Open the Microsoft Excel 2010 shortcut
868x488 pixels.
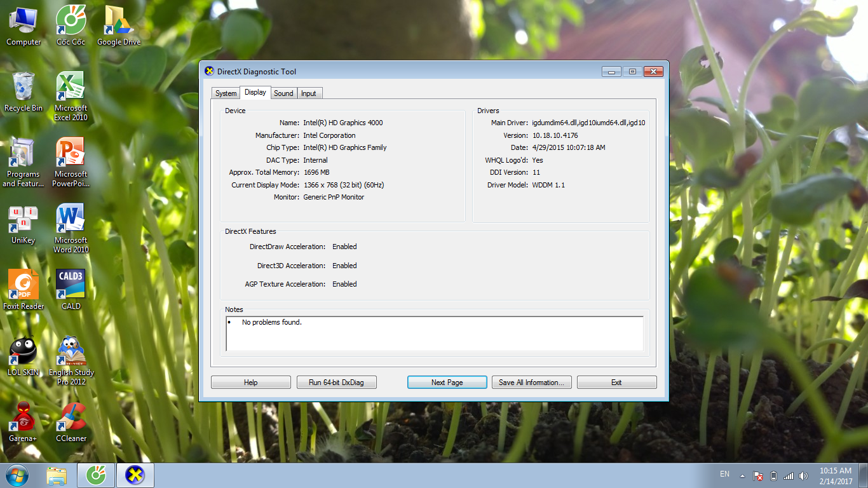pos(71,88)
